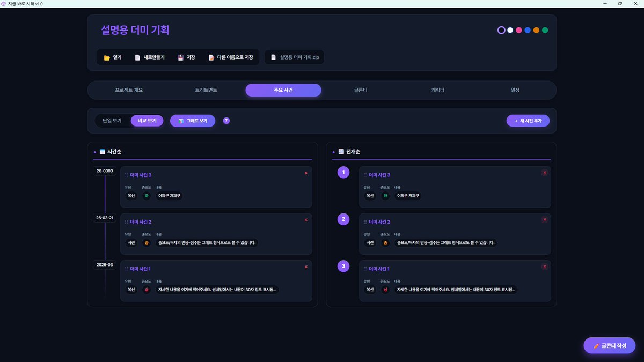Add a new event with 새 사건 추가
Screen dimensions: 644x362
tap(528, 121)
